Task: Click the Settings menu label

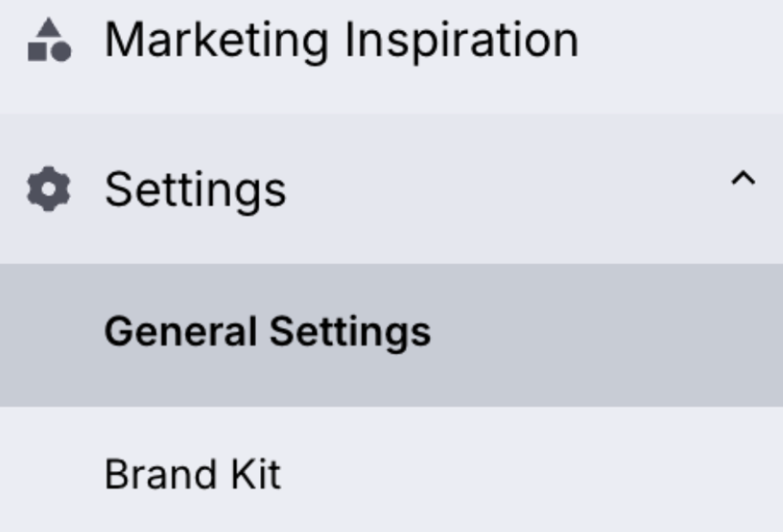Action: tap(195, 190)
